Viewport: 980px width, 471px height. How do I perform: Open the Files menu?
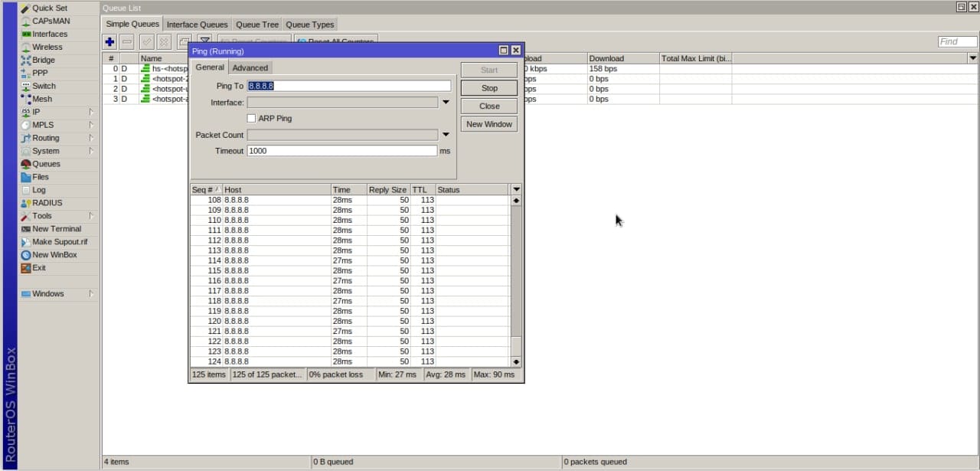click(41, 177)
